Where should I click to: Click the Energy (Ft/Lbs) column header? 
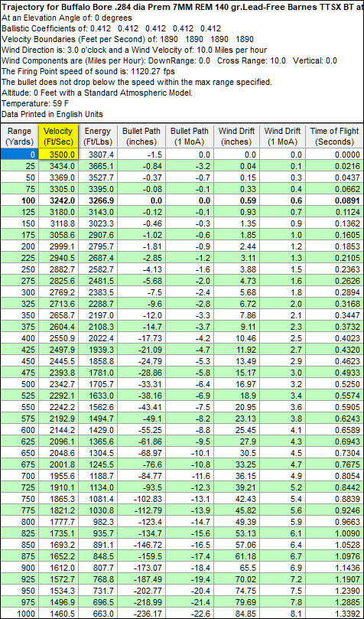(97, 136)
